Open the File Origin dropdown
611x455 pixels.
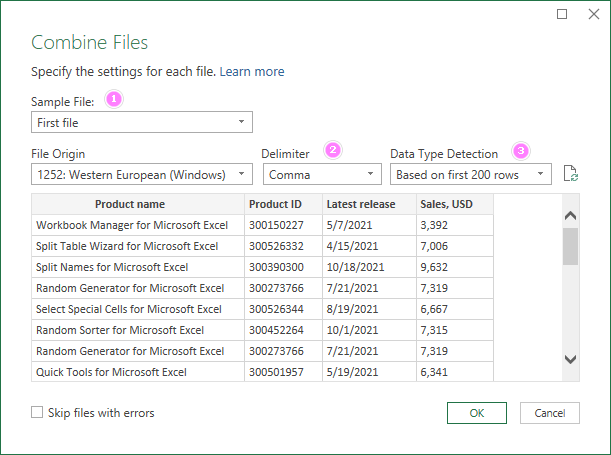142,174
